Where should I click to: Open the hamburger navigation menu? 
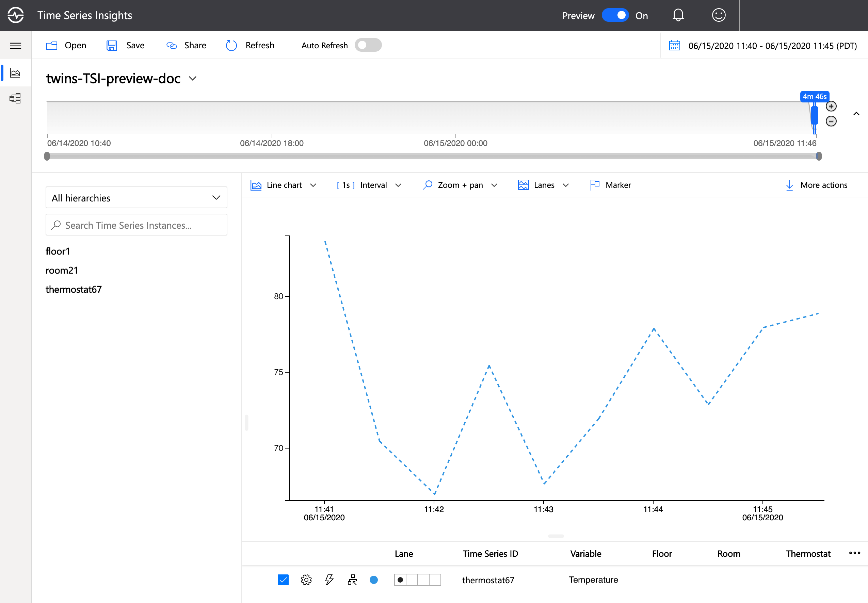click(x=16, y=46)
